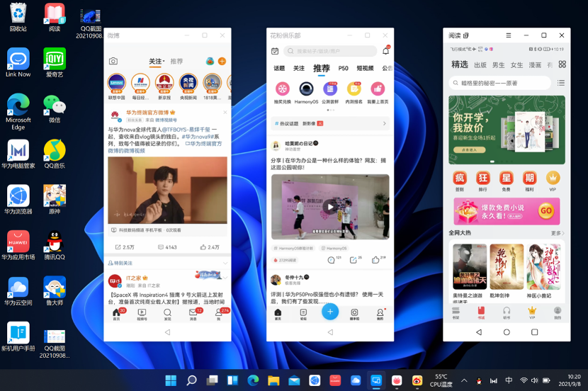Open 书架 bottom tab in 阅读
The width and height of the screenshot is (588, 391).
(x=456, y=312)
